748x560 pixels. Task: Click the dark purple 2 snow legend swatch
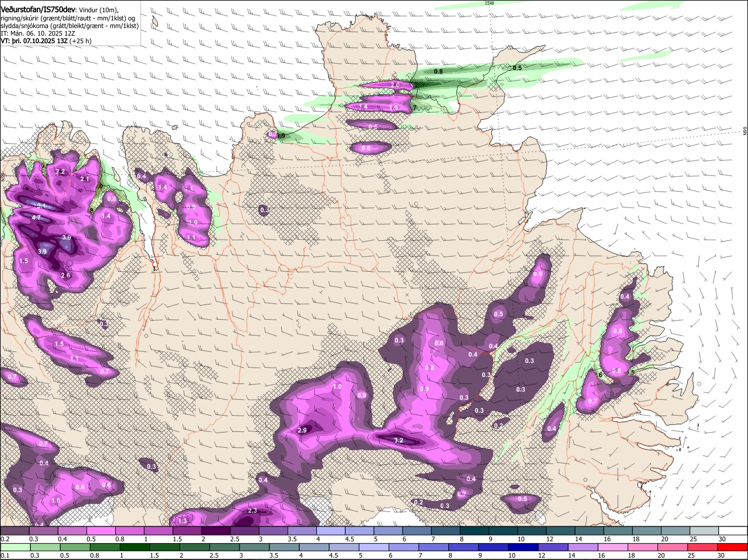216,530
